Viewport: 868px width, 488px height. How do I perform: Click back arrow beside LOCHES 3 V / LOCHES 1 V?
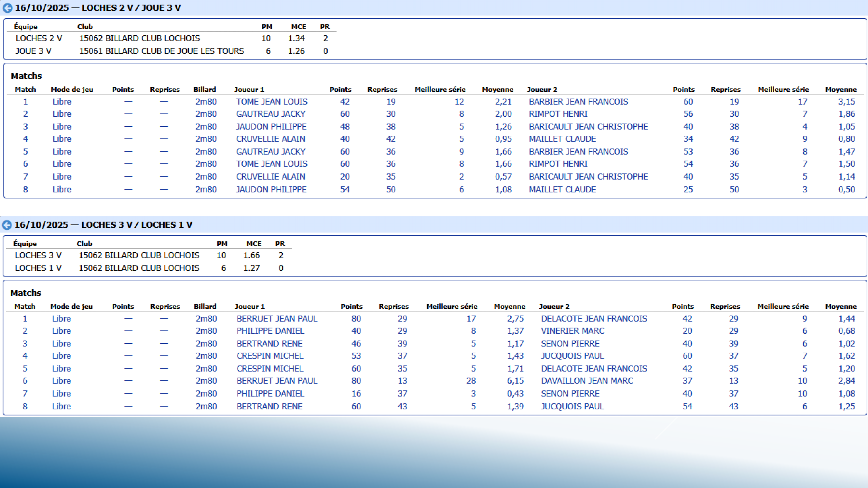[7, 225]
